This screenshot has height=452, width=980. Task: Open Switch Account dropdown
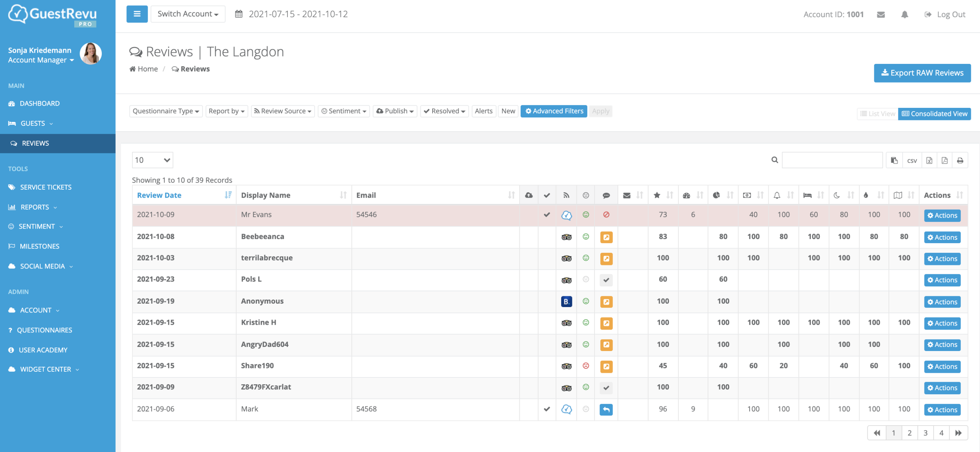tap(188, 14)
